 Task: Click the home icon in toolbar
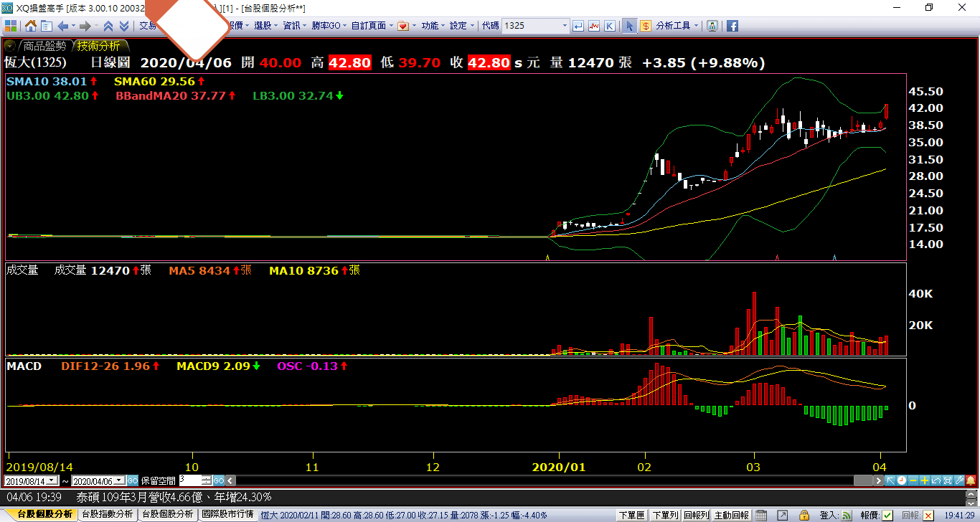point(31,26)
